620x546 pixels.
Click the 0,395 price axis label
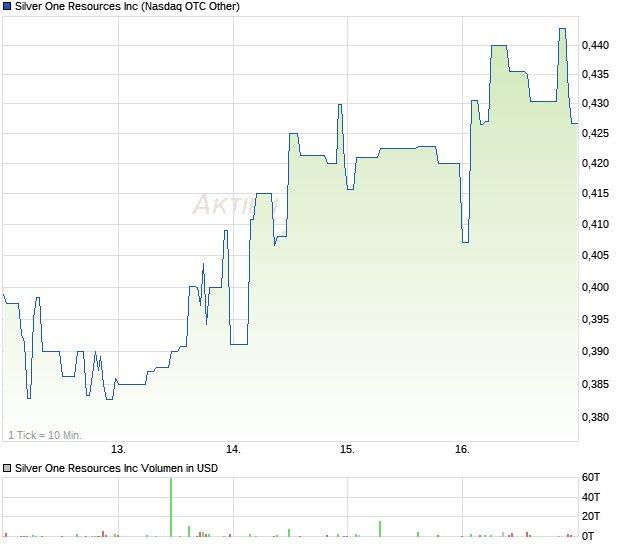coord(595,319)
